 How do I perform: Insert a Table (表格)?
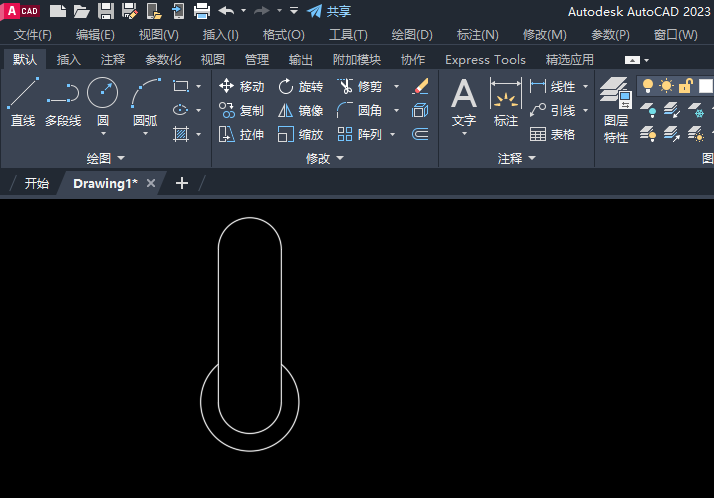(552, 134)
